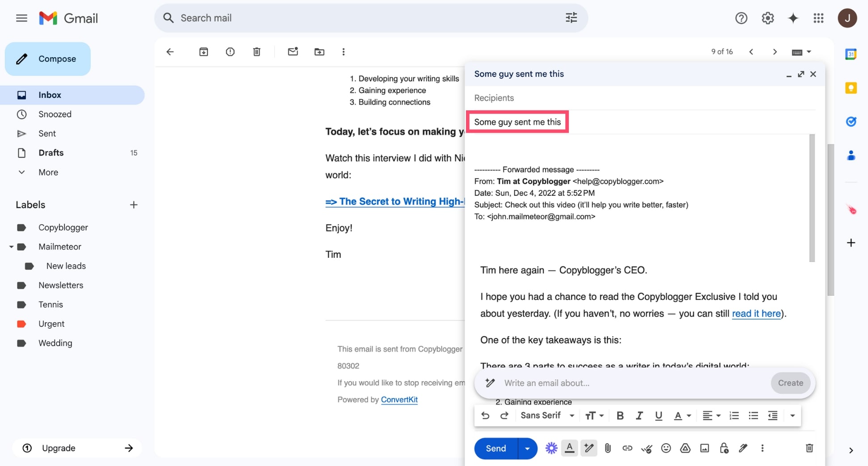The height and width of the screenshot is (466, 868).
Task: Insert an emoji
Action: [x=666, y=448]
